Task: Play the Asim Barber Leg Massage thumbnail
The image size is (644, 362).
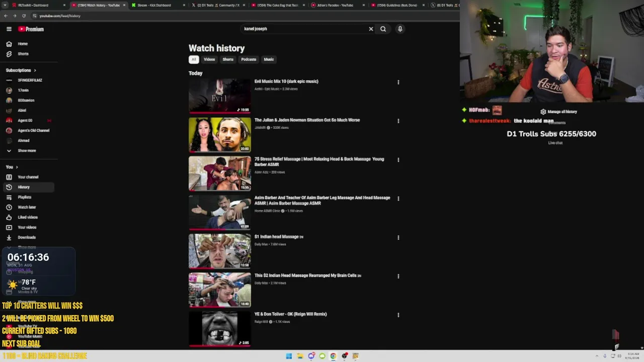Action: (219, 212)
